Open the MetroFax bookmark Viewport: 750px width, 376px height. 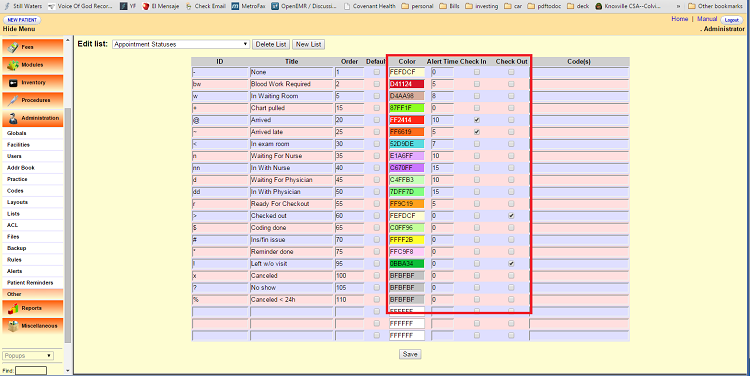(248, 6)
